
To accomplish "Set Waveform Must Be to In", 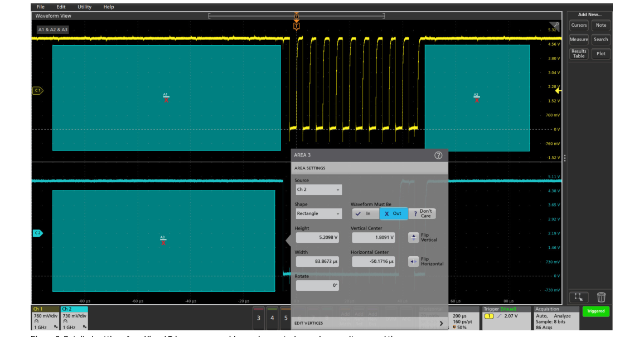I will 365,213.
